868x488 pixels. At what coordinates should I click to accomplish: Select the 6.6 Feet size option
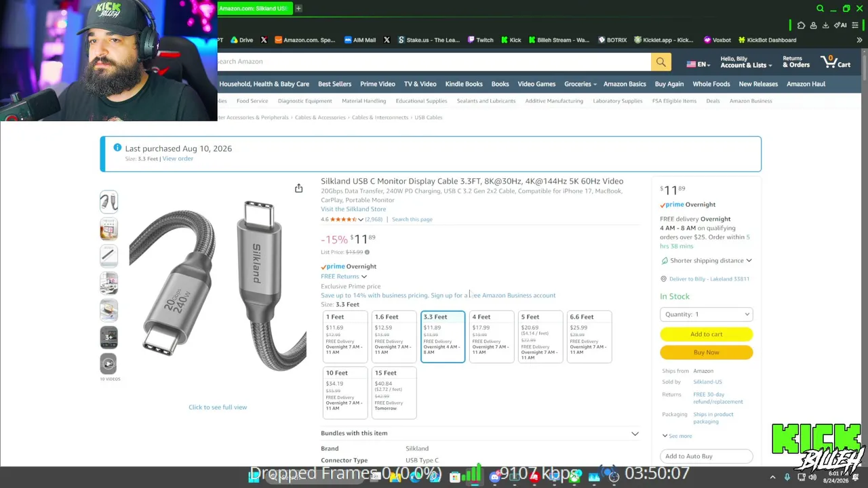coord(589,336)
